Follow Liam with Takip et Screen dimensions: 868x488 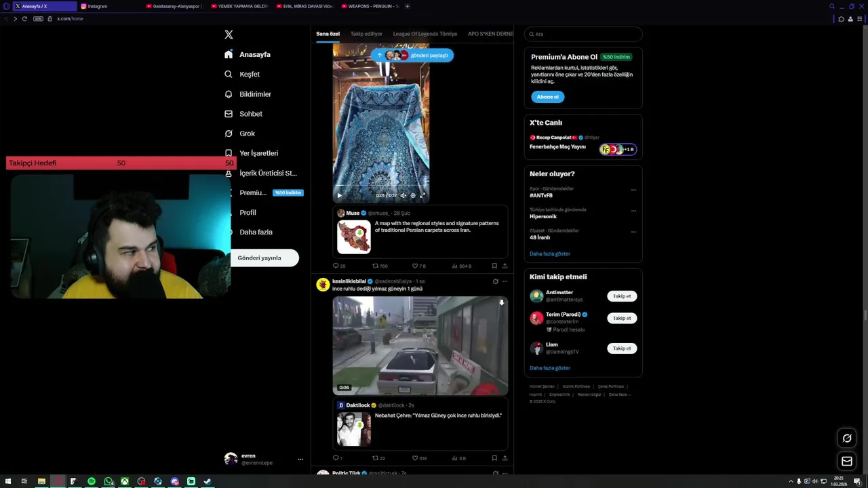(x=622, y=348)
